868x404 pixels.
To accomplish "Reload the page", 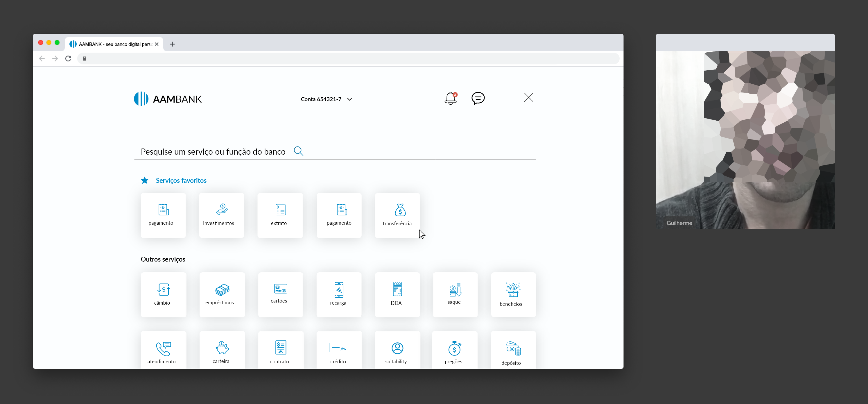I will point(68,59).
